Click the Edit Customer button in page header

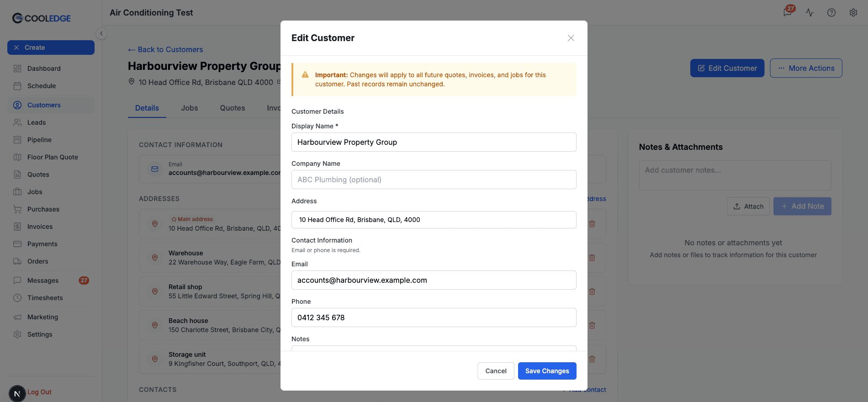coord(727,68)
